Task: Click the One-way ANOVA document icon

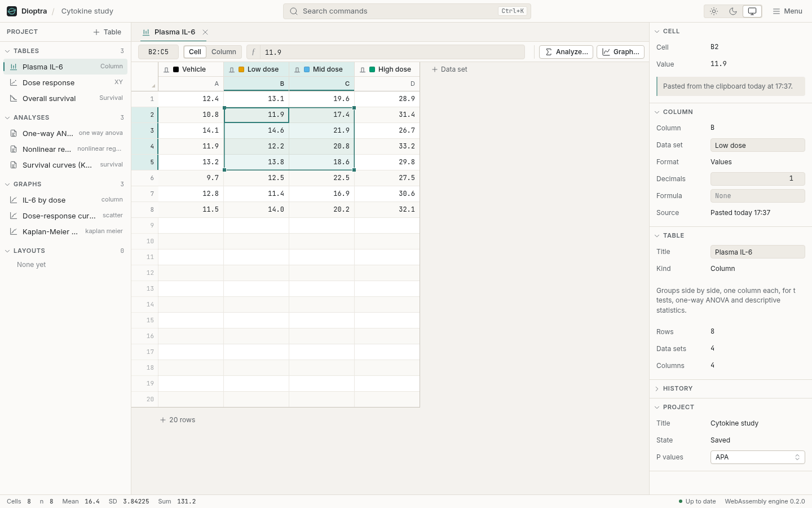Action: 14,133
